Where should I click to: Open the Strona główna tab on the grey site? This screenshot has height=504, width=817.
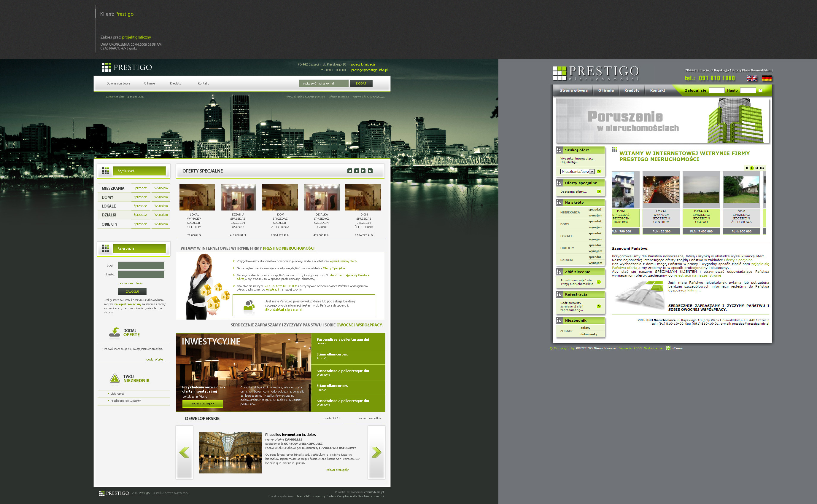click(573, 90)
